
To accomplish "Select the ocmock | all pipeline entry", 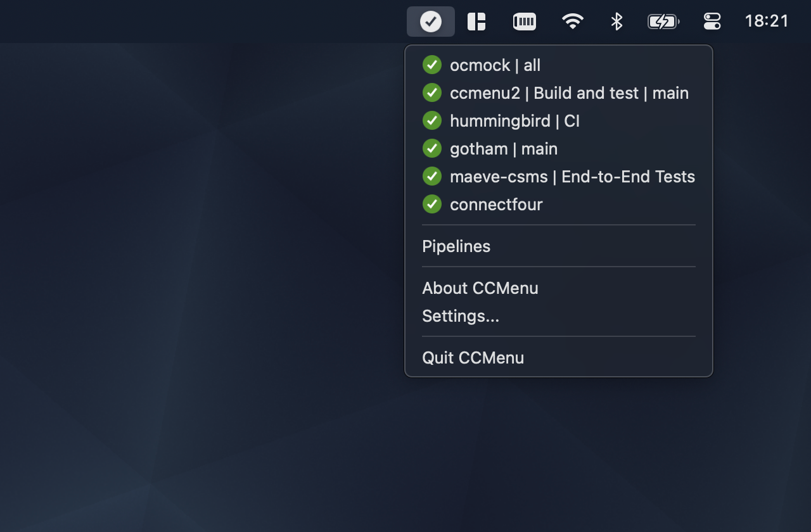I will 494,64.
